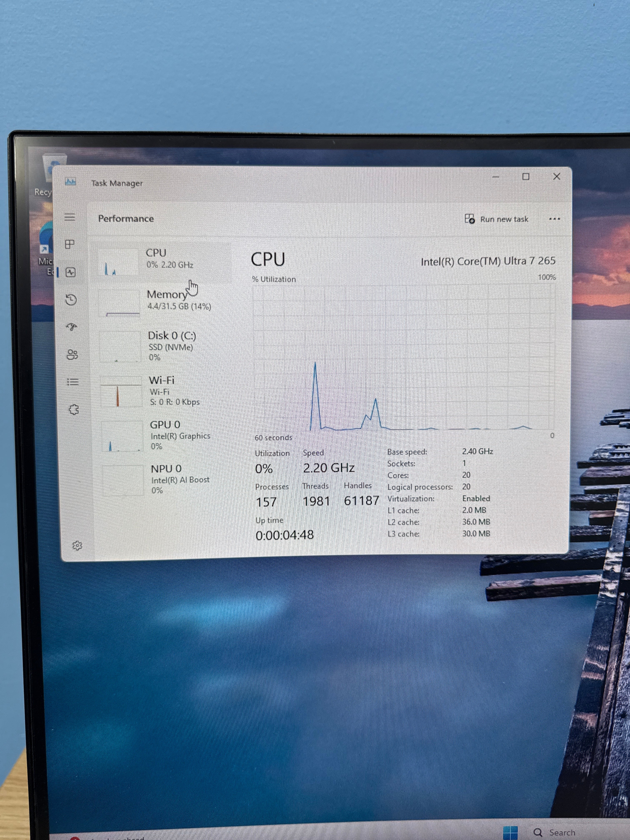Click the Virtualization value "Enabled"

476,498
